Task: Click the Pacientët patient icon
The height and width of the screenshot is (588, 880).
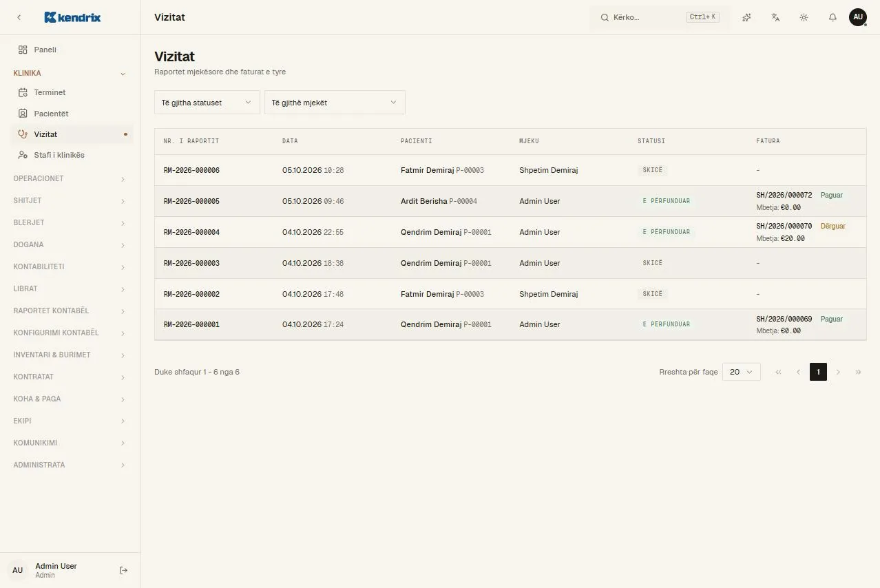Action: (23, 114)
